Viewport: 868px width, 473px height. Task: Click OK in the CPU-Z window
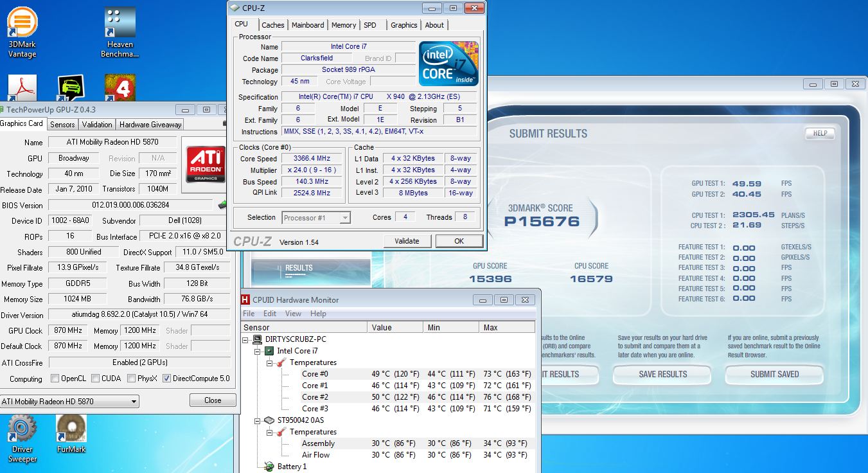[x=459, y=241]
